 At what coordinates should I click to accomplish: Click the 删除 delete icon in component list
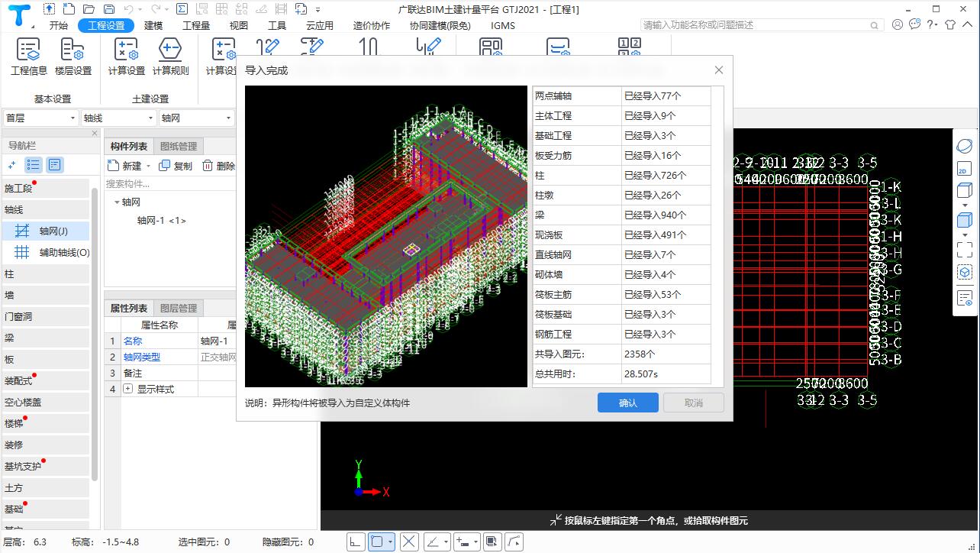218,166
